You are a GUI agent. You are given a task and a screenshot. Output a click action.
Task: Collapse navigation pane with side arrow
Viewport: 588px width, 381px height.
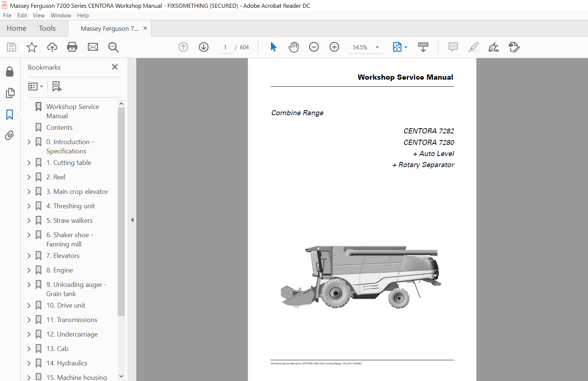[132, 220]
